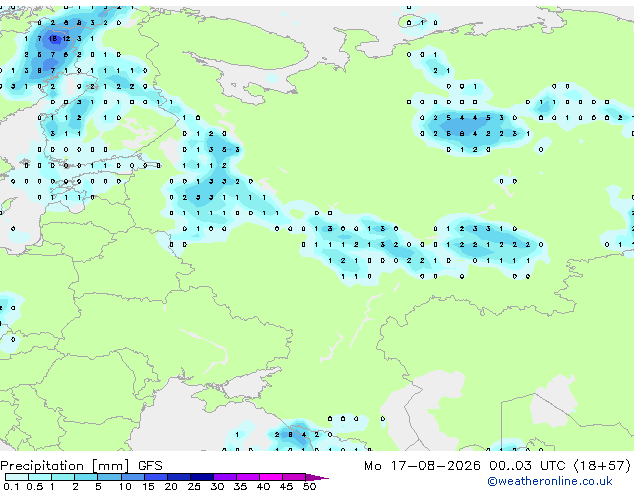Click the "45" legend scale label
Viewport: 634px width, 490px height.
(x=286, y=486)
